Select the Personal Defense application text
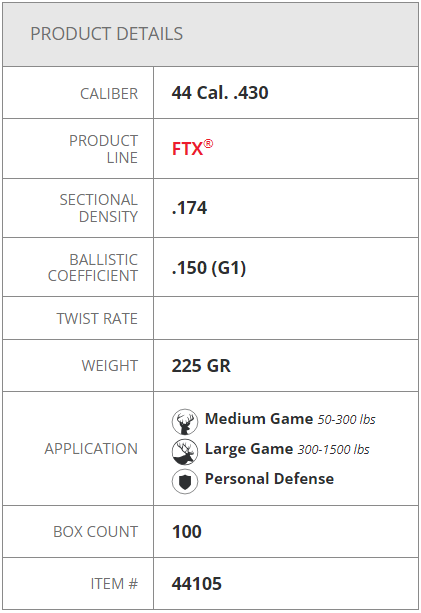The width and height of the screenshot is (421, 613). (x=269, y=479)
